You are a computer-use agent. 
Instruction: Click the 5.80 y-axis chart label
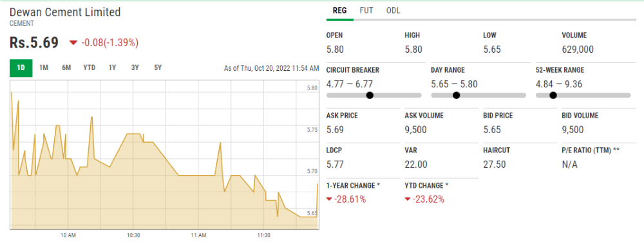312,88
